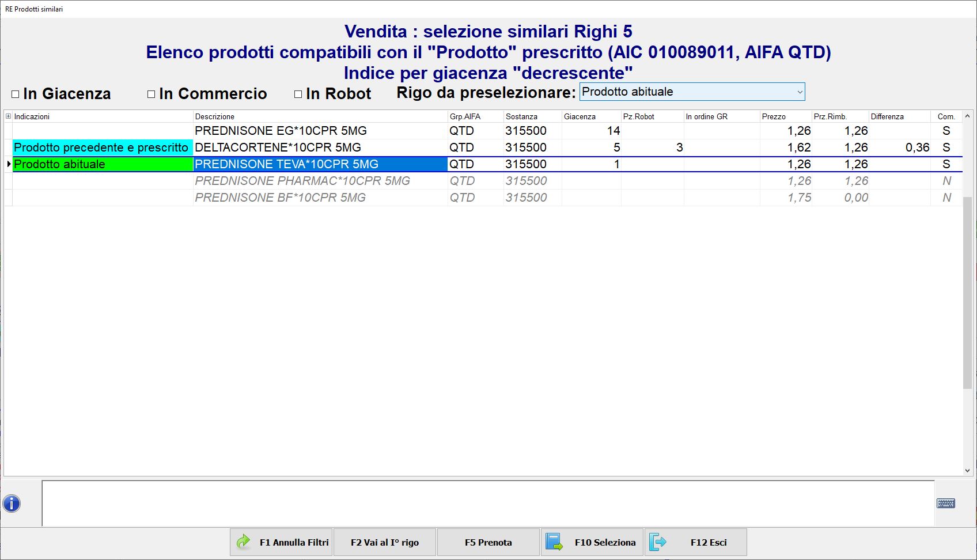
Task: Click the scrollbar down arrow of the list
Action: [967, 471]
